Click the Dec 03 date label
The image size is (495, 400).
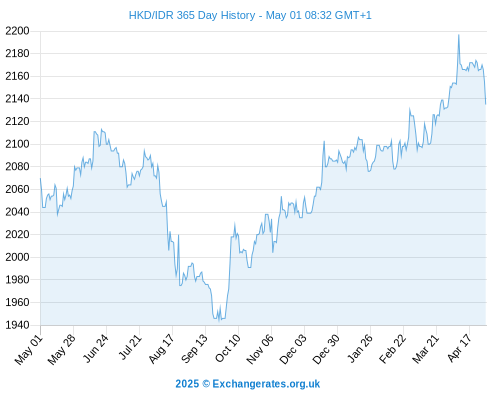tap(293, 349)
